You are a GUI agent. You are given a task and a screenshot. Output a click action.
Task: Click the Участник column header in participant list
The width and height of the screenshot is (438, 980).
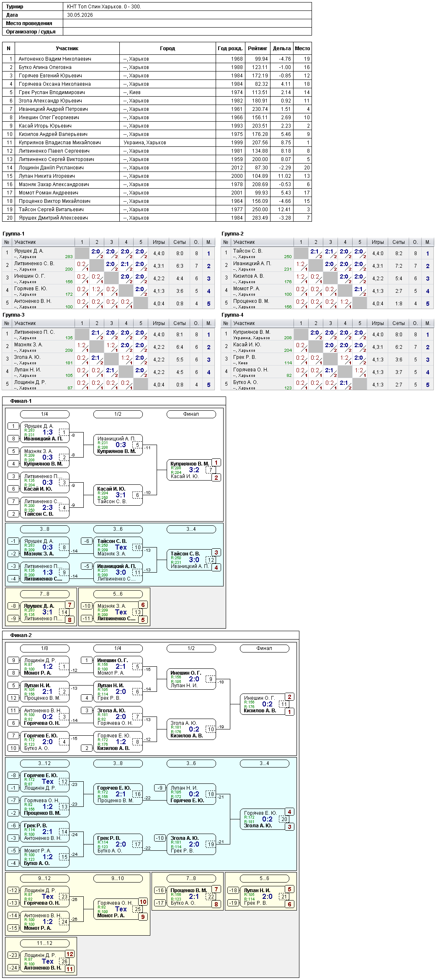pos(67,49)
